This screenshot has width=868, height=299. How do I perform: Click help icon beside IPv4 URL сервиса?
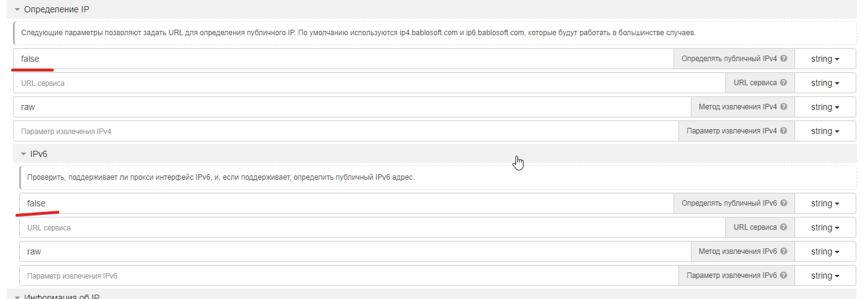783,83
